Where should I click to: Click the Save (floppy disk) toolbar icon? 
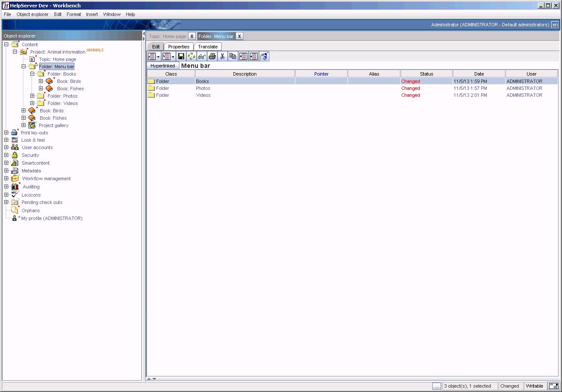point(181,56)
